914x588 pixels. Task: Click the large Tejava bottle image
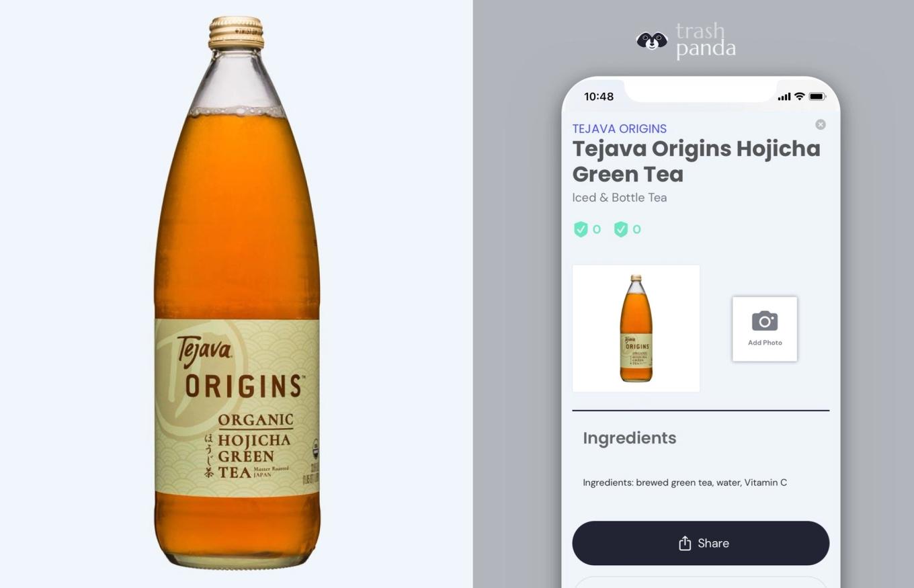click(237, 292)
